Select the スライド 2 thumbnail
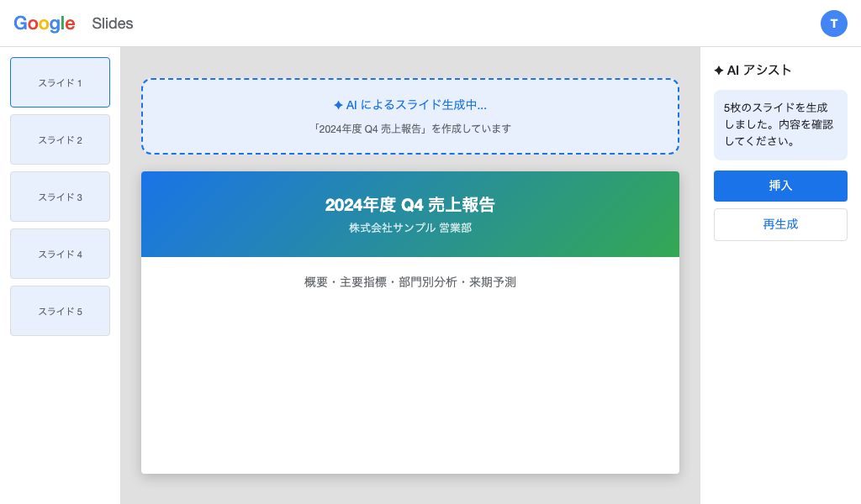 click(60, 139)
